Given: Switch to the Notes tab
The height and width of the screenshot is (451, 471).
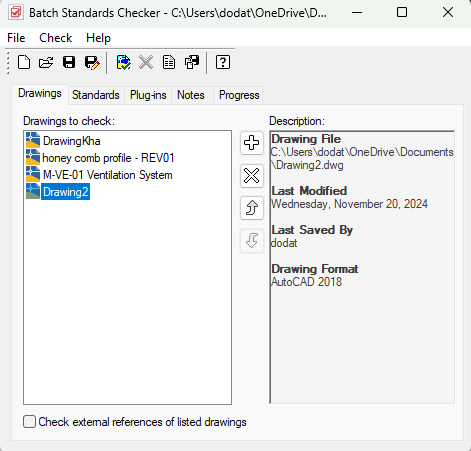Looking at the screenshot, I should tap(191, 95).
